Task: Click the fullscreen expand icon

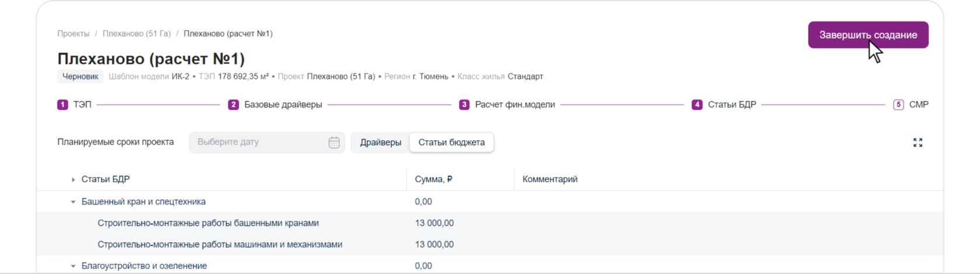Action: click(918, 143)
